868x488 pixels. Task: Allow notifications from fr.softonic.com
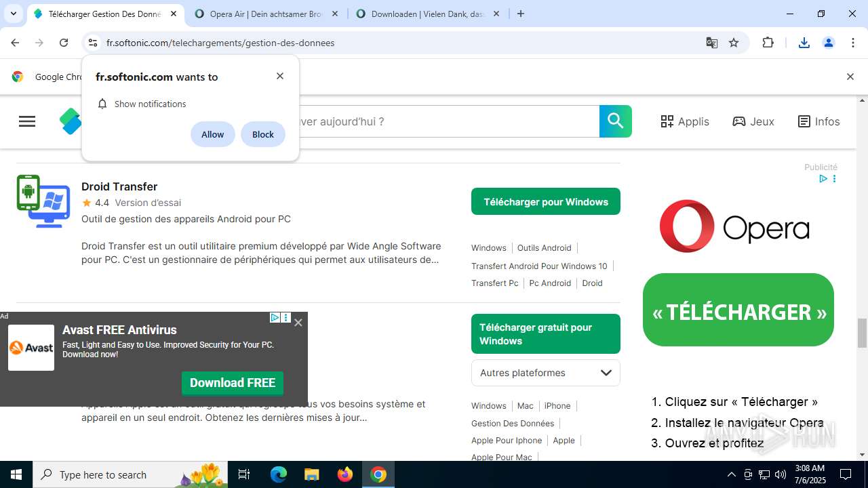tap(213, 134)
